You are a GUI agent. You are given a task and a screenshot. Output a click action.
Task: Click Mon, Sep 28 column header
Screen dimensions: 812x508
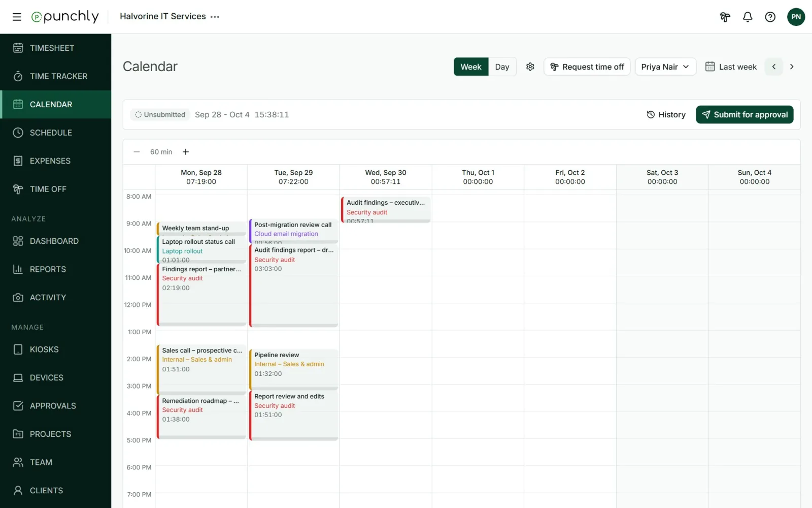point(201,177)
